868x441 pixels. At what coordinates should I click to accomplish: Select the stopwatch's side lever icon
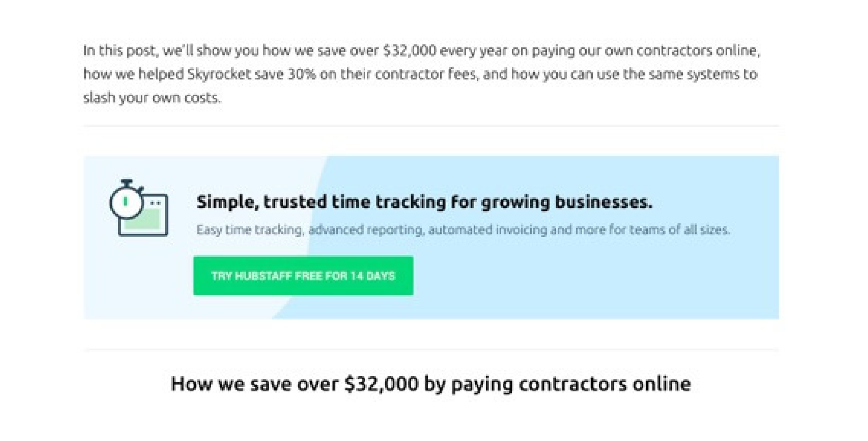click(142, 189)
